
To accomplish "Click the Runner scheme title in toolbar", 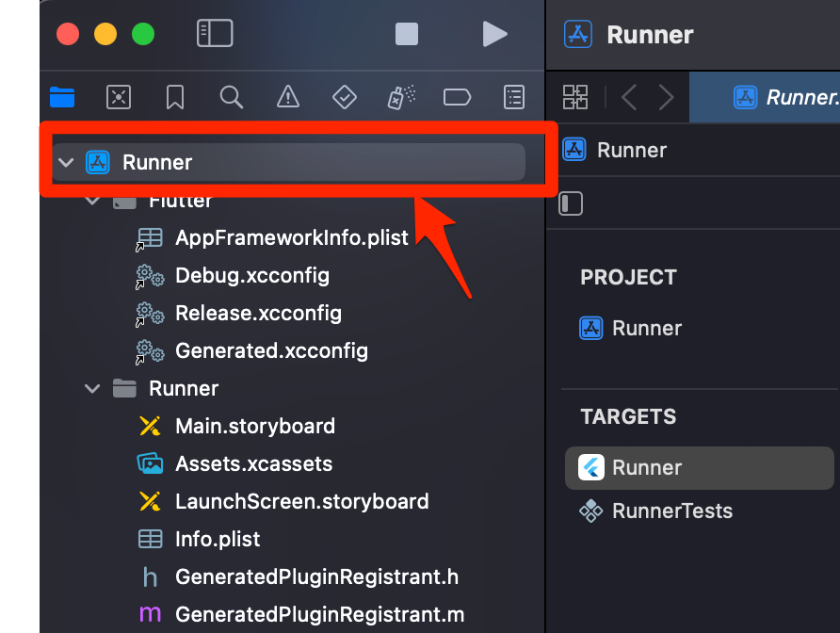I will click(x=650, y=35).
